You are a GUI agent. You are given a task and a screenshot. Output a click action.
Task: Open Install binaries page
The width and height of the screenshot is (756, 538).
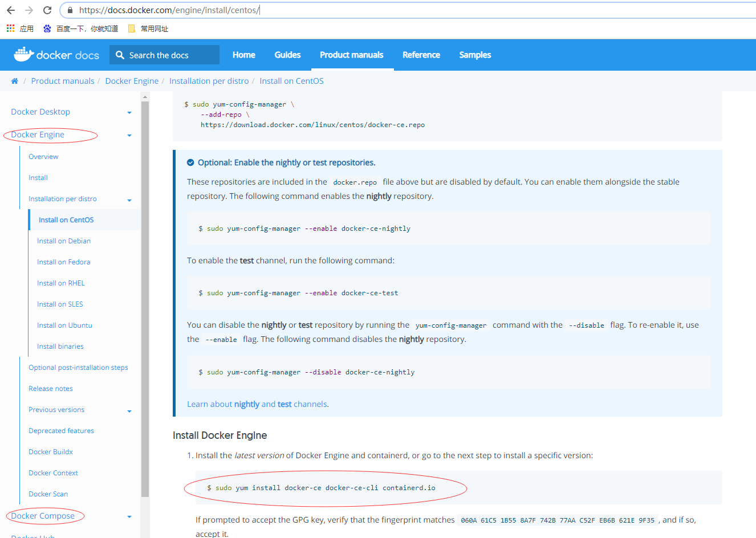(60, 347)
